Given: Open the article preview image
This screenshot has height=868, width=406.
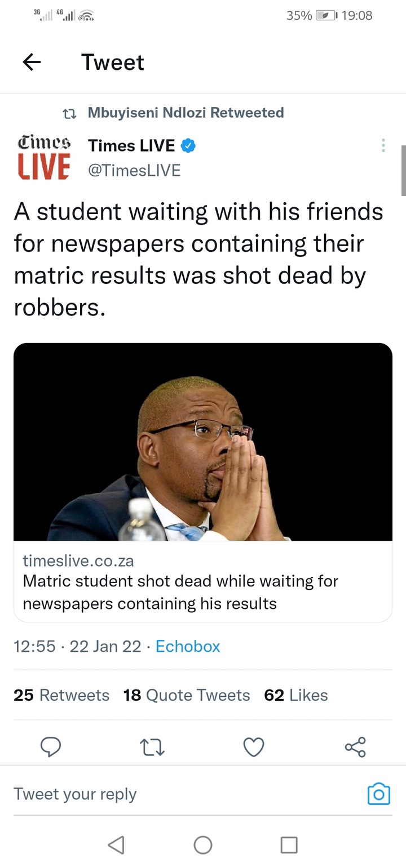Looking at the screenshot, I should pyautogui.click(x=203, y=442).
